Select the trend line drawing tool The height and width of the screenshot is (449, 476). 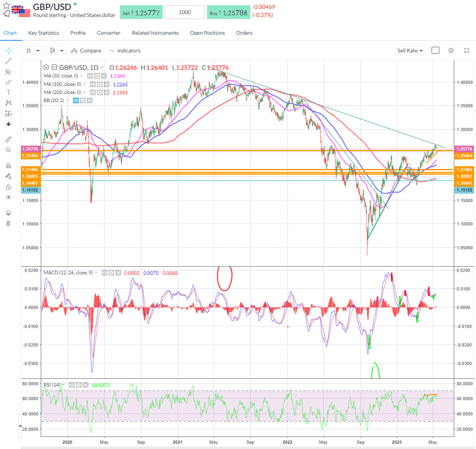click(8, 61)
